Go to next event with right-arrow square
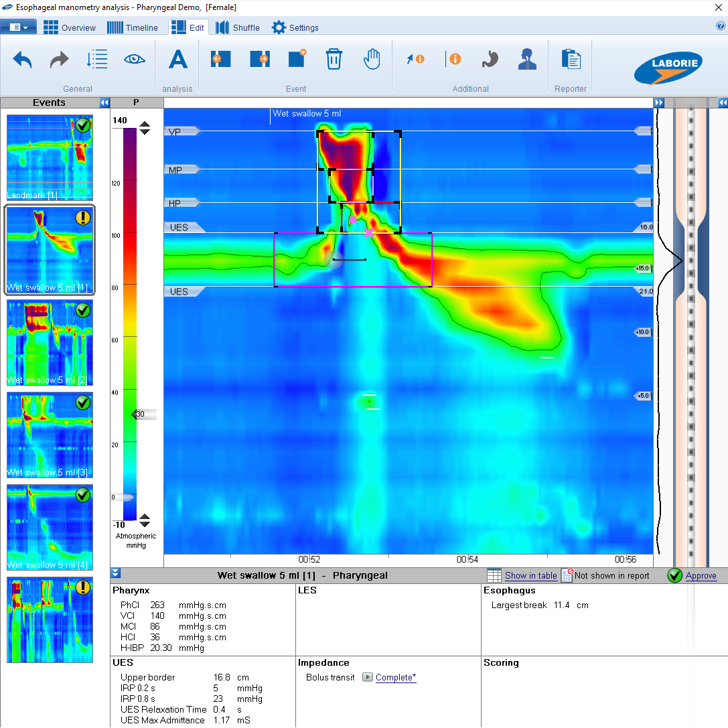728x728 pixels. [x=260, y=59]
